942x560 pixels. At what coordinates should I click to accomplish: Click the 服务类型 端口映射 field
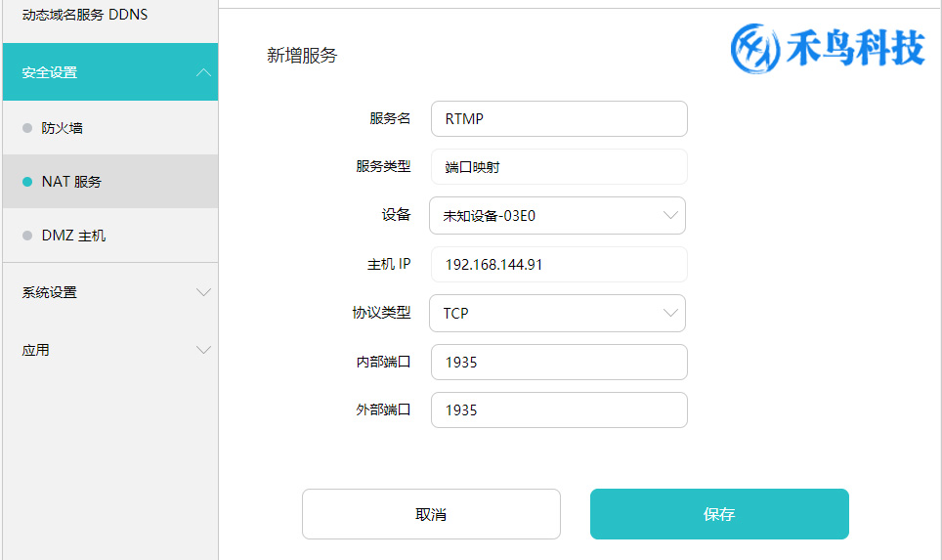tap(559, 167)
